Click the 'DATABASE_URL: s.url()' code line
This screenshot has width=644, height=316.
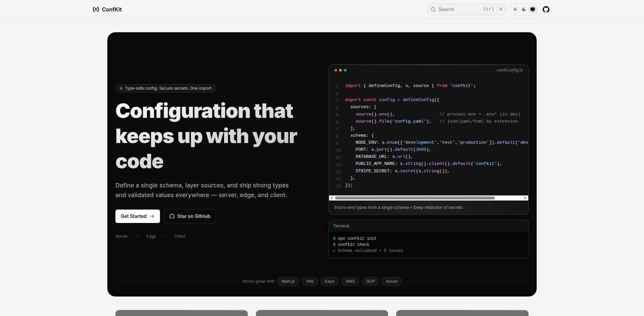pos(384,156)
